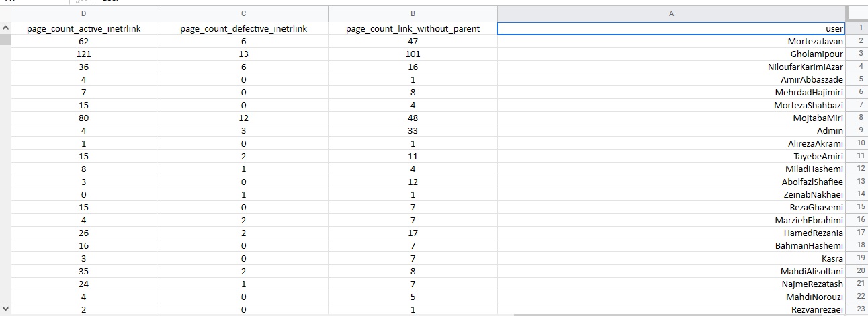Viewport: 868px width, 316px height.
Task: Click the page_count_active_inetrlink header cell
Action: [x=83, y=28]
